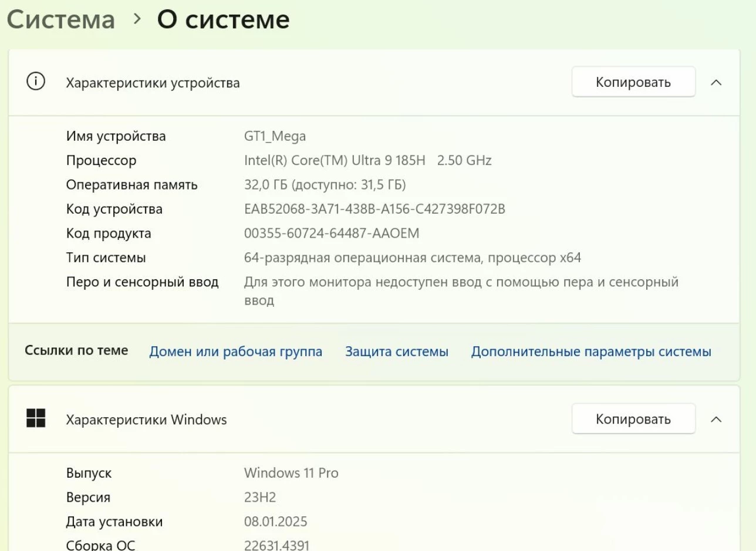Screen dimensions: 756x551
Task: Go back to Система in the breadcrumb
Action: [61, 19]
